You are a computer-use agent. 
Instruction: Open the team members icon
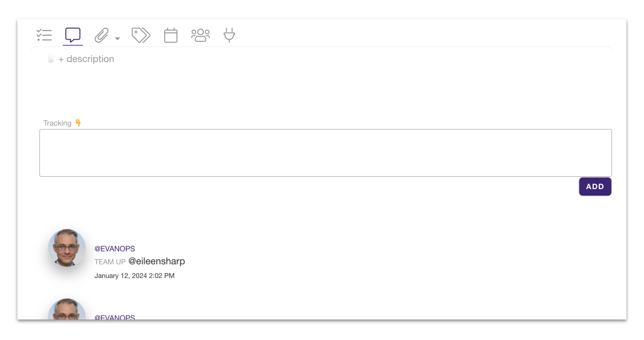(x=200, y=35)
